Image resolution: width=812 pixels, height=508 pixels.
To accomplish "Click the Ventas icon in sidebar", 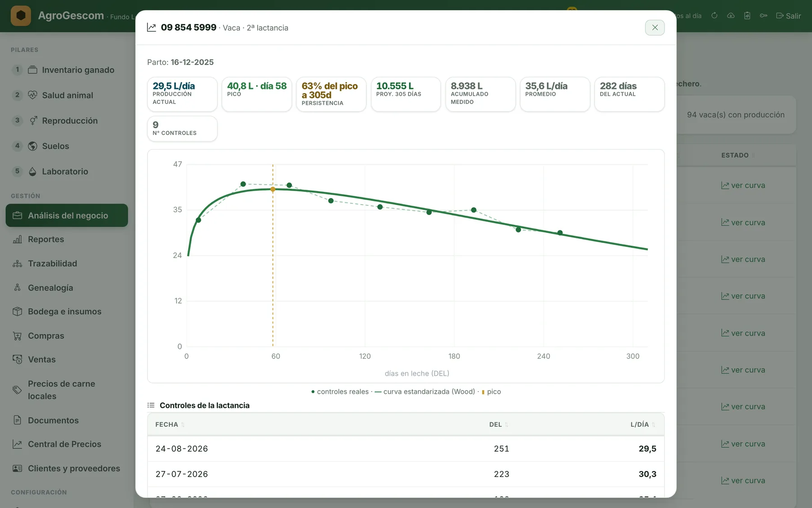I will [17, 359].
